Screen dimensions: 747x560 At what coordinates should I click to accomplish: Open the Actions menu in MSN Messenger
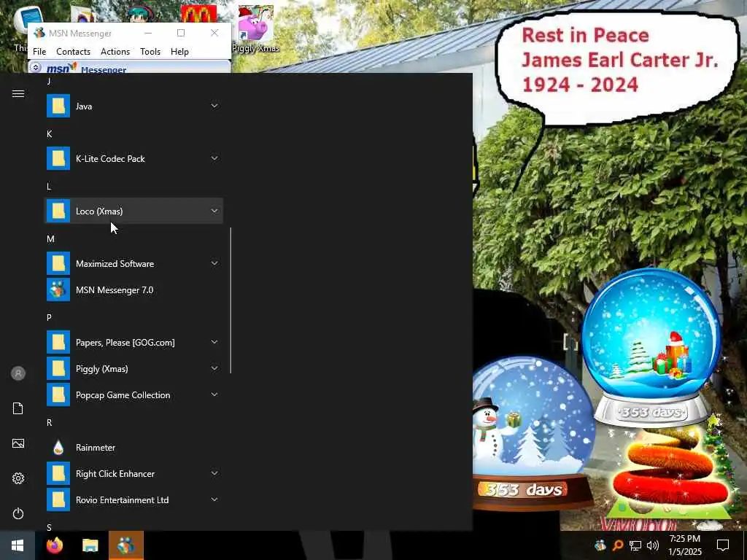(x=115, y=52)
